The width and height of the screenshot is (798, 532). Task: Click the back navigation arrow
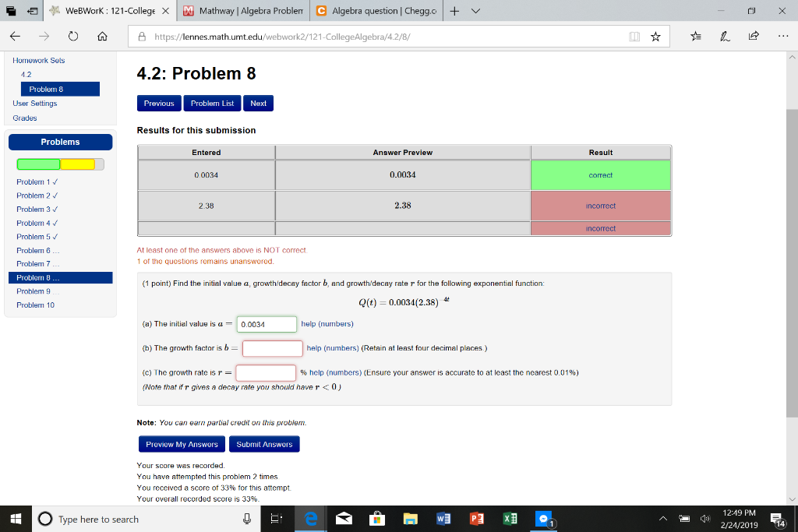16,36
